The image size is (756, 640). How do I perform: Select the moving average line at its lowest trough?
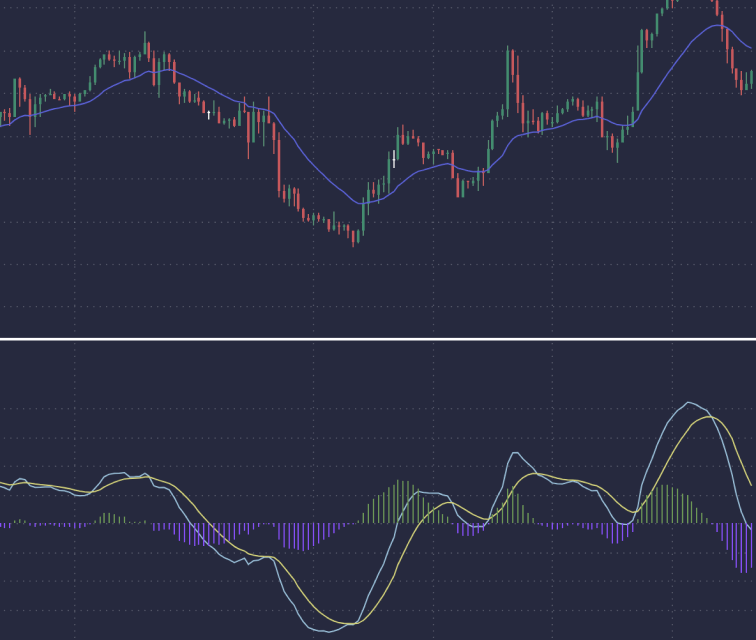(364, 203)
